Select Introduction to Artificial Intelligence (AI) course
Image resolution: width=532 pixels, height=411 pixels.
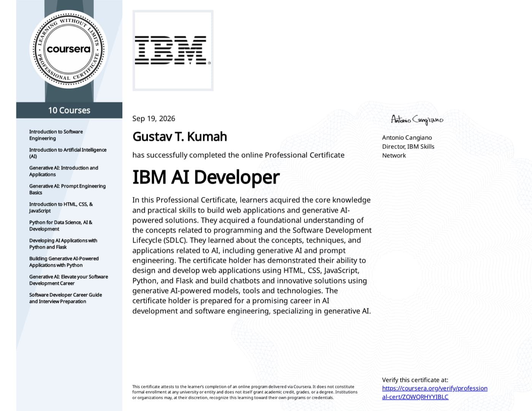pos(68,153)
